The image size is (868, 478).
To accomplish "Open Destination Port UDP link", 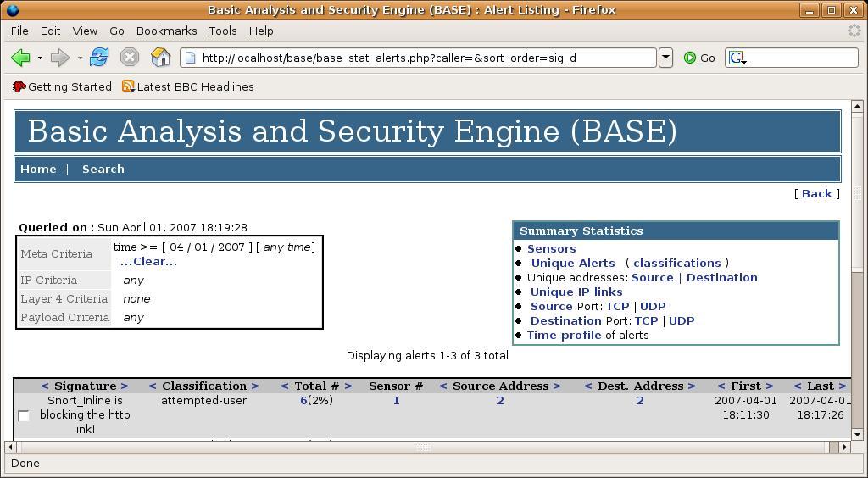I will point(682,321).
